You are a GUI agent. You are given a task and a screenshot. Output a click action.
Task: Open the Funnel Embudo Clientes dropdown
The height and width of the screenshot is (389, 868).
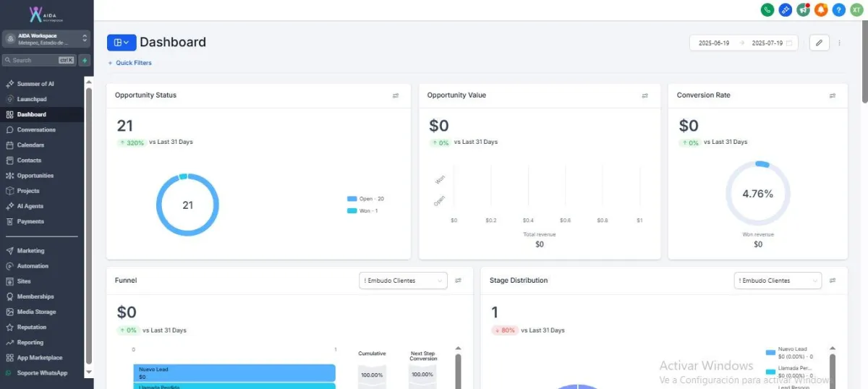pyautogui.click(x=404, y=281)
